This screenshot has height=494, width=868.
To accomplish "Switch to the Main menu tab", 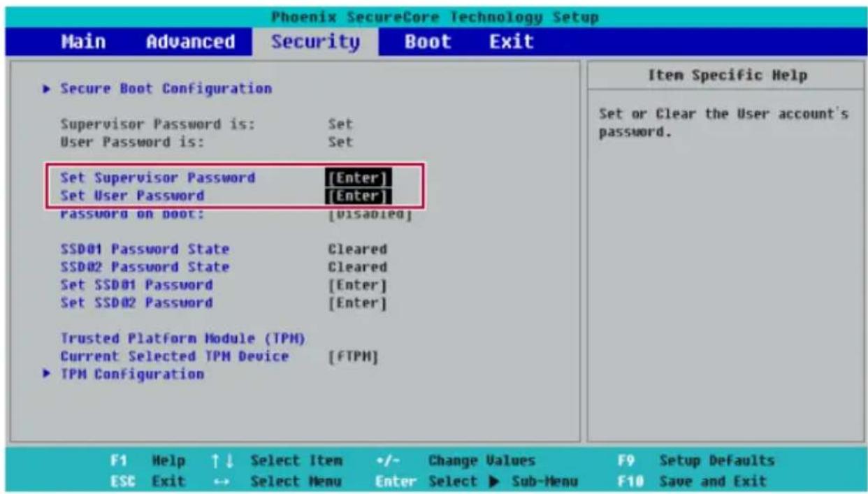I will (x=83, y=42).
